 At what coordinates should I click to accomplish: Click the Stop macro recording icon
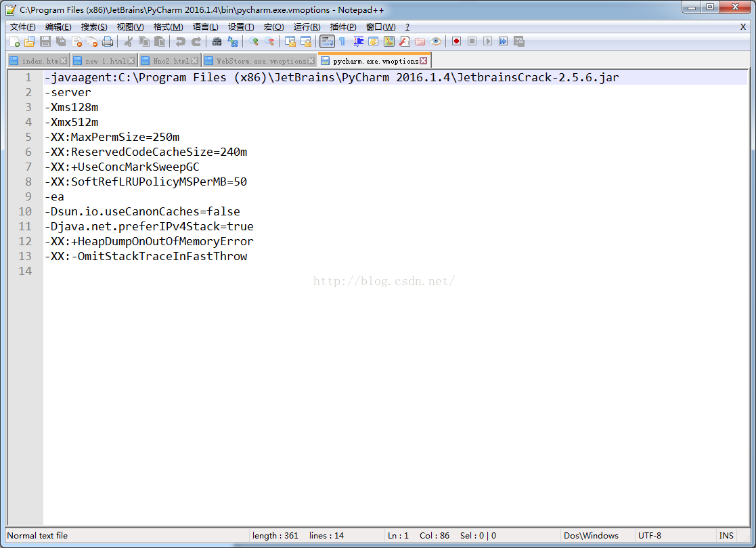click(x=472, y=42)
